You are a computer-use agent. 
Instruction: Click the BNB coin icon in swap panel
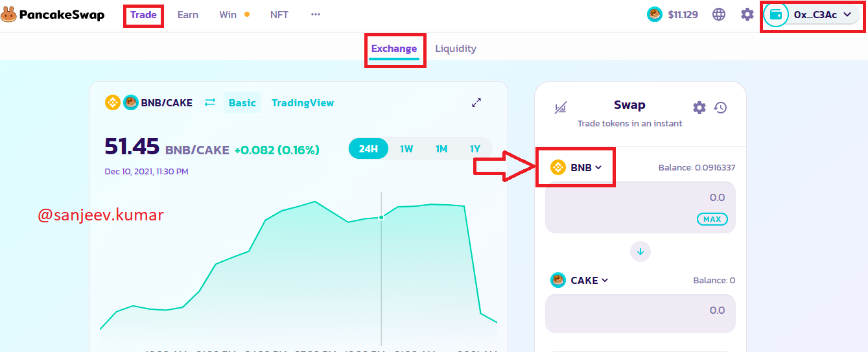pyautogui.click(x=558, y=167)
